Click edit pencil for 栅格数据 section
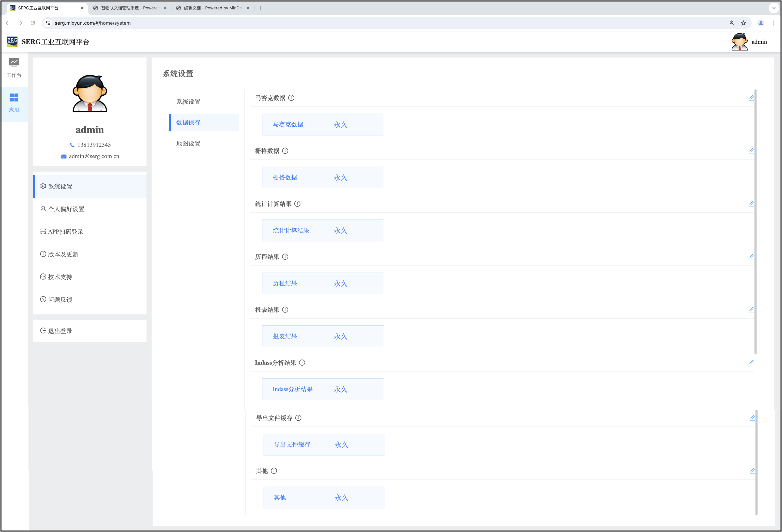Screen dimensions: 782x532 click(x=751, y=151)
